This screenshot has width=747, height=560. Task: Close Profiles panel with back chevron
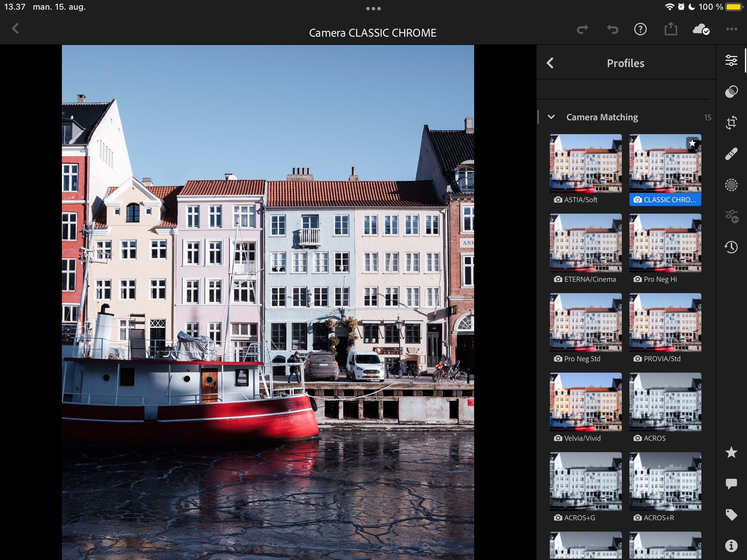(x=550, y=63)
